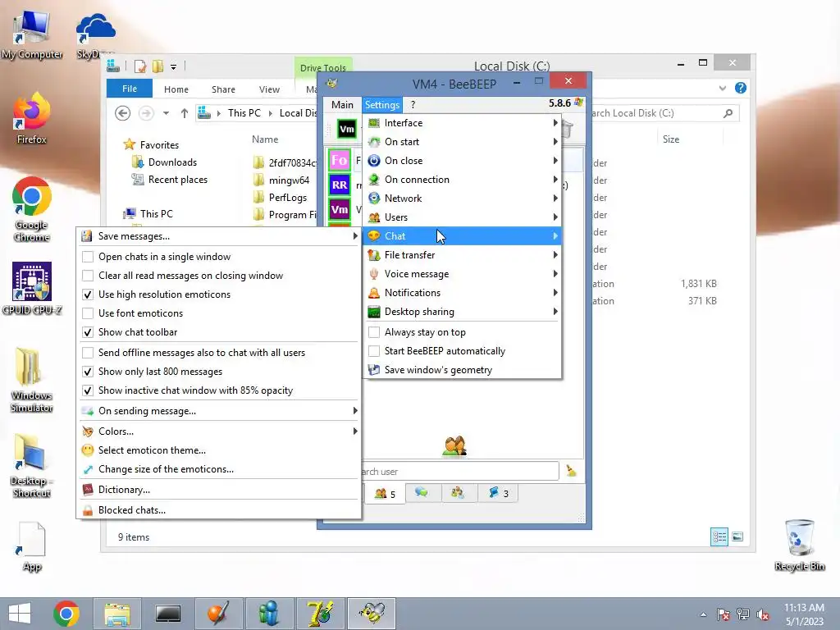Select the RR user avatar
Screen dimensions: 840x630
point(339,185)
